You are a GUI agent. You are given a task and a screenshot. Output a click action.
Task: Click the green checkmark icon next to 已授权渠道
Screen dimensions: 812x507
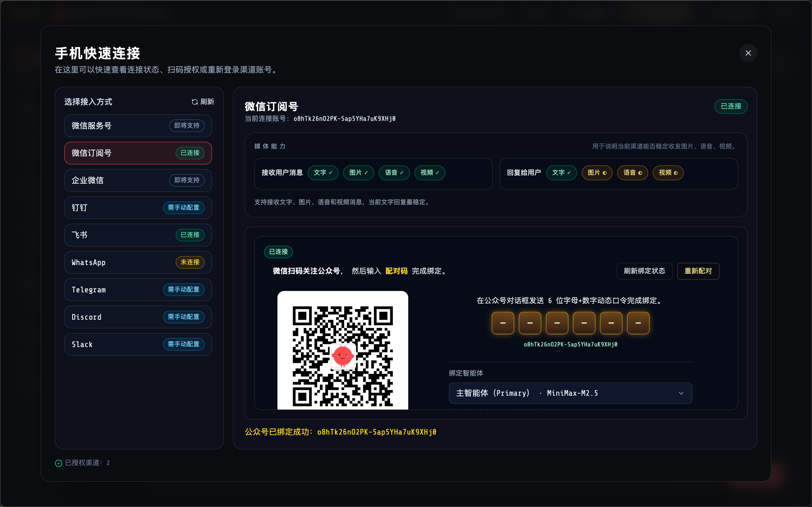(x=58, y=463)
